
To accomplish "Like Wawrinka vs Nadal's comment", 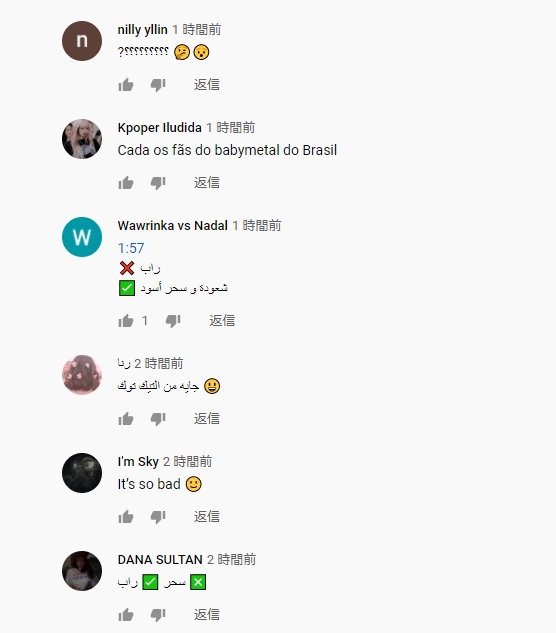I will (126, 321).
